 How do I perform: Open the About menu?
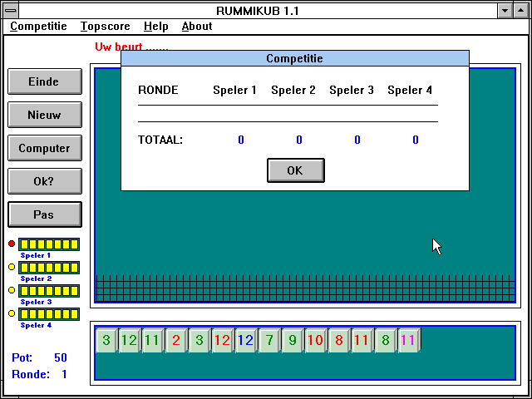[x=197, y=27]
